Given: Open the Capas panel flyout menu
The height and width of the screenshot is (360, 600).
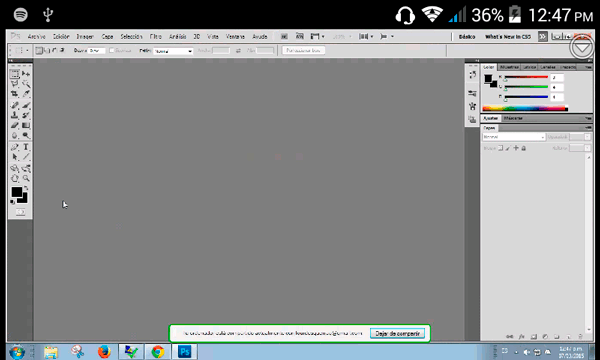Looking at the screenshot, I should (x=589, y=128).
